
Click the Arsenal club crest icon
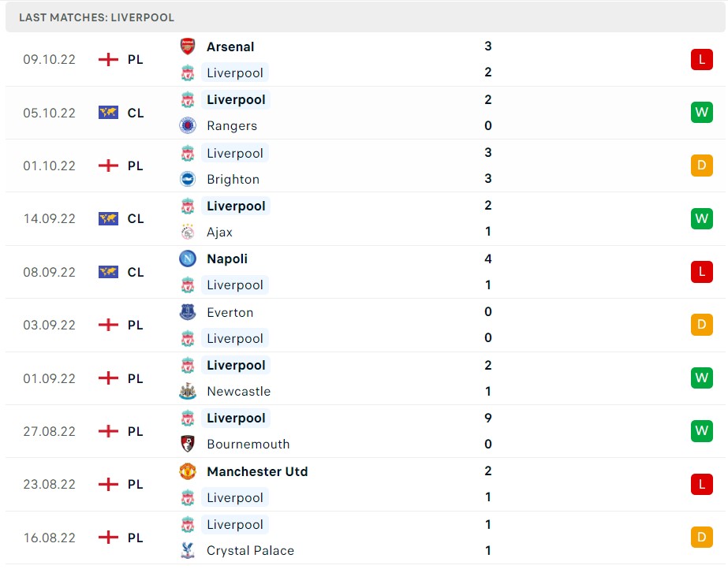(x=187, y=47)
